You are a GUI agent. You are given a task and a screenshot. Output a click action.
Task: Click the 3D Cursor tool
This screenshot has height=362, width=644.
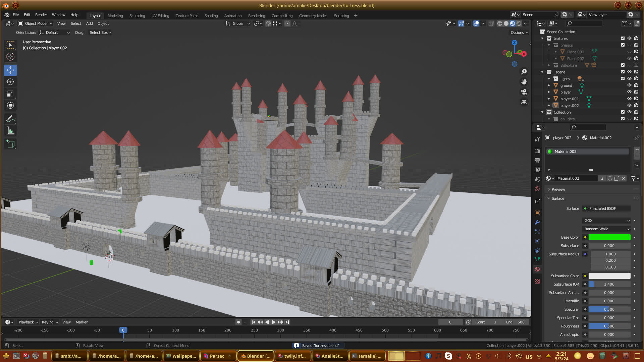pyautogui.click(x=10, y=57)
